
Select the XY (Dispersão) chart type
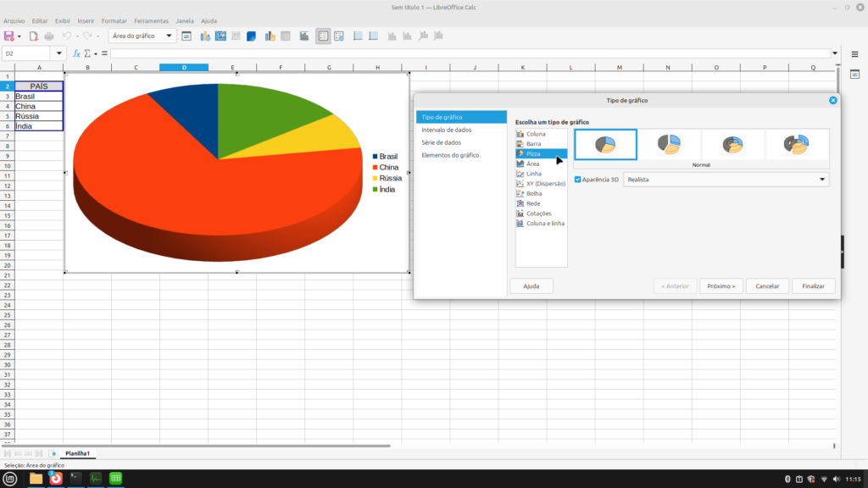pyautogui.click(x=545, y=184)
